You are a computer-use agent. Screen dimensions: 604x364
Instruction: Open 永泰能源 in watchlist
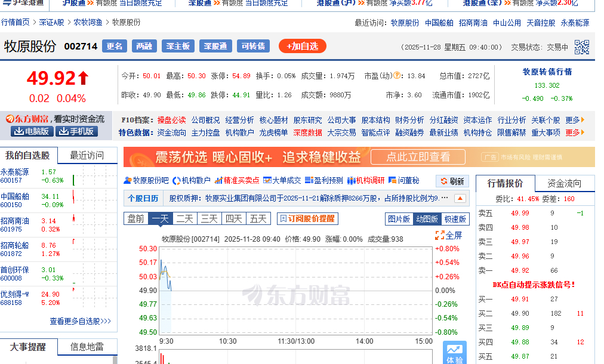tap(15, 172)
